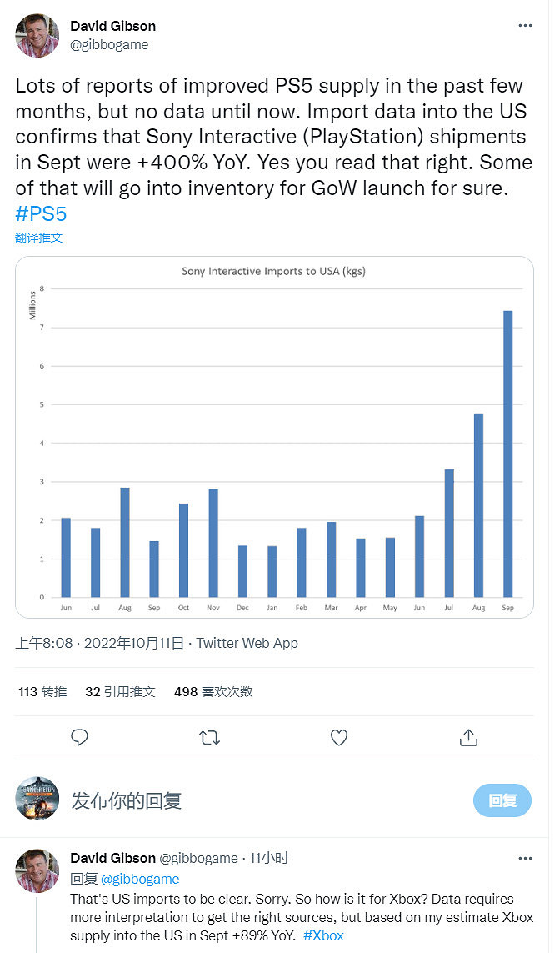Viewport: 560px width, 953px height.
Task: Click the heart icon to like
Action: point(339,738)
